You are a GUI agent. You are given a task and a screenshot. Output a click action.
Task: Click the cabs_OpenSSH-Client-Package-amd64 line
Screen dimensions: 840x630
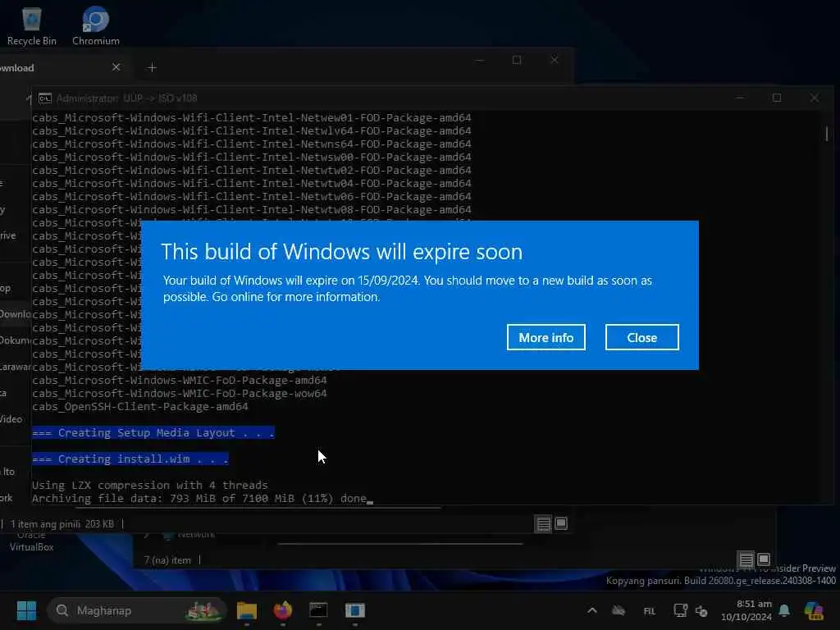pyautogui.click(x=139, y=407)
